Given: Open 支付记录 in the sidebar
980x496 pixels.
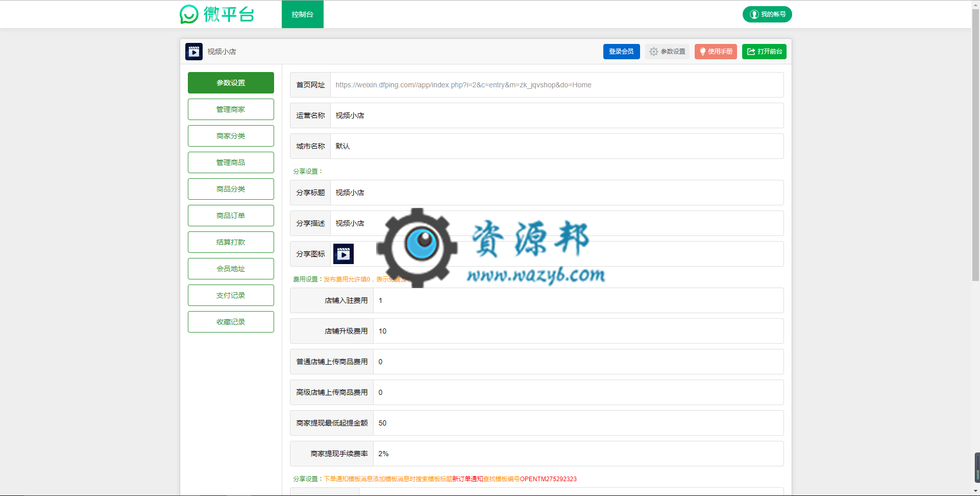Looking at the screenshot, I should 231,295.
